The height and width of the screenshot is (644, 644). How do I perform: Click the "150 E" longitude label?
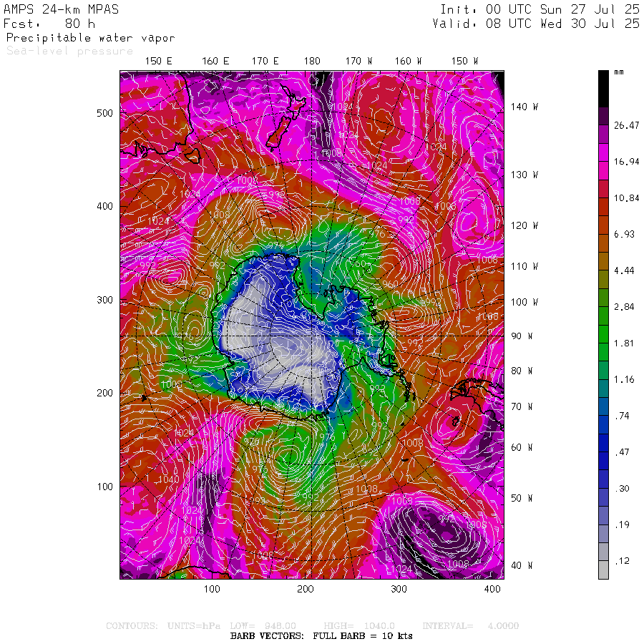(159, 62)
